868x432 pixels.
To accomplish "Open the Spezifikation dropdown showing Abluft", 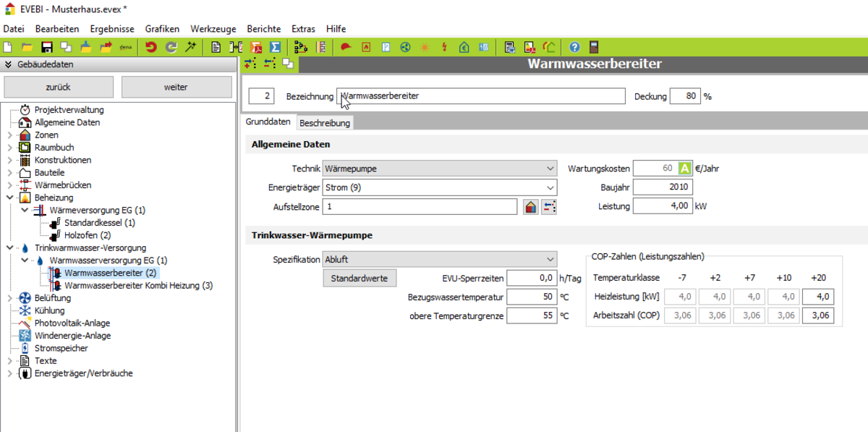I will pos(440,259).
